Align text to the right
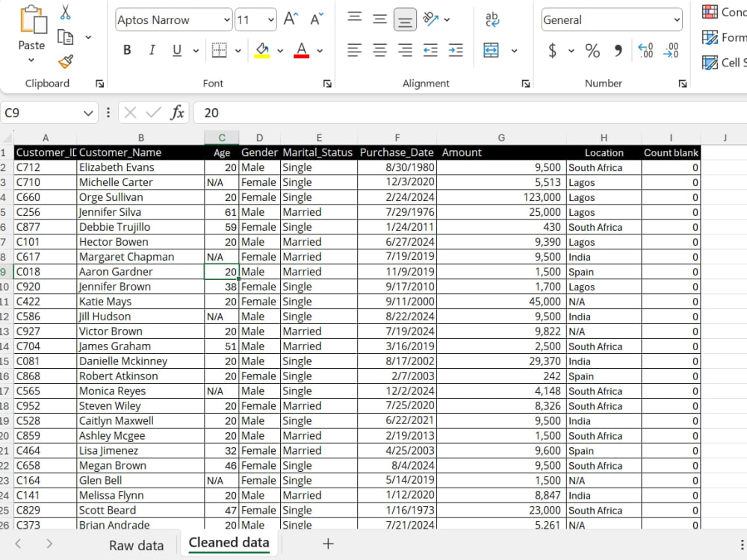 (405, 50)
